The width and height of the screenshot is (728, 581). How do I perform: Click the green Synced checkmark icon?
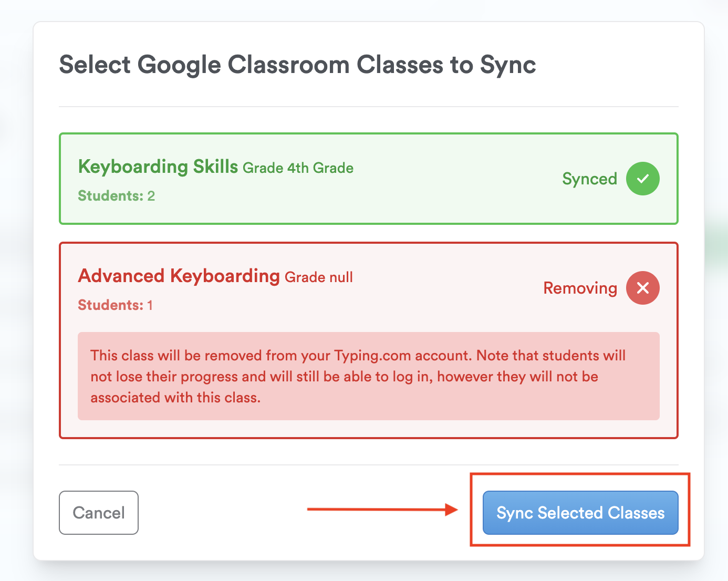coord(642,179)
